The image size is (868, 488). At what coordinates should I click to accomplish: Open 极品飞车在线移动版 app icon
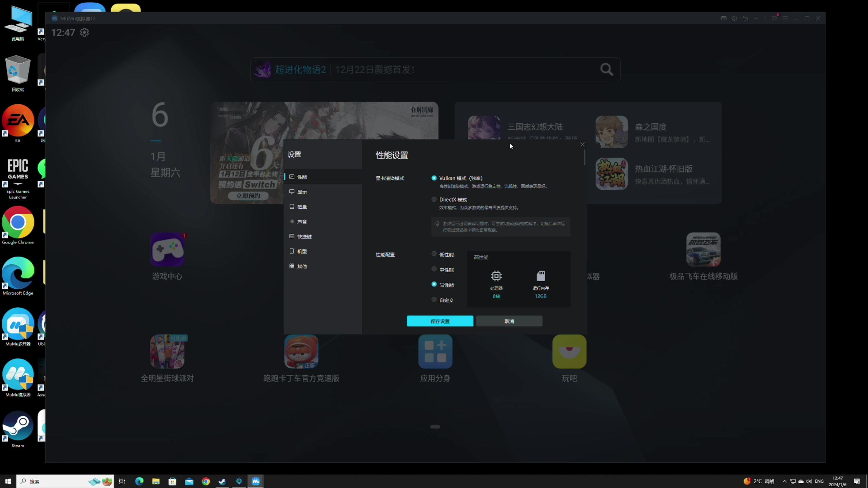704,250
